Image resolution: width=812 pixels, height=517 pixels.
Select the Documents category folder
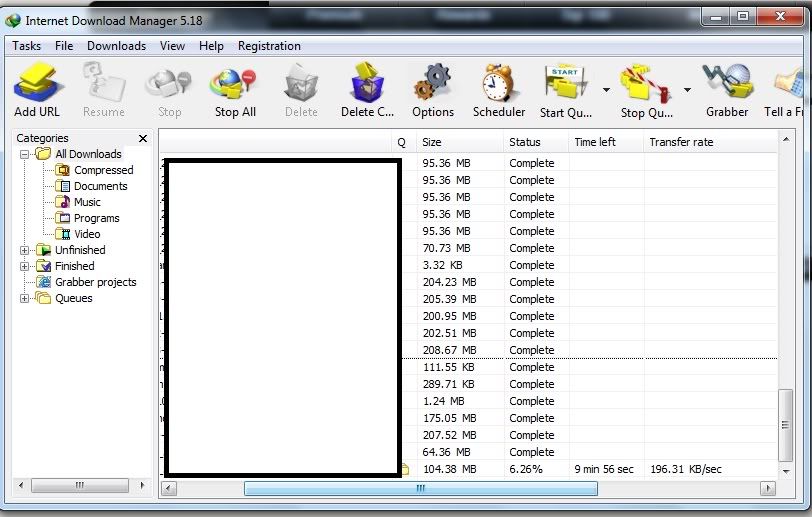pyautogui.click(x=91, y=186)
